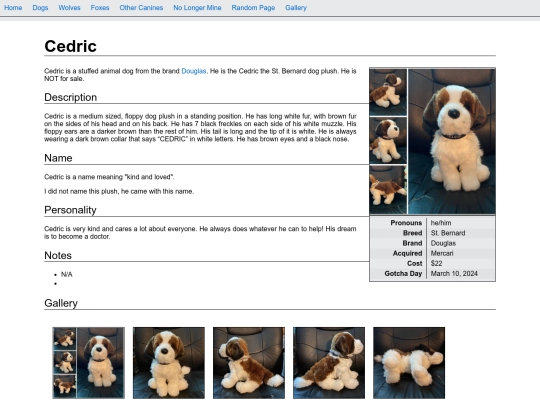Screen dimensions: 540x405
Task: Open infobox collage photo of Cedric
Action: [x=432, y=141]
